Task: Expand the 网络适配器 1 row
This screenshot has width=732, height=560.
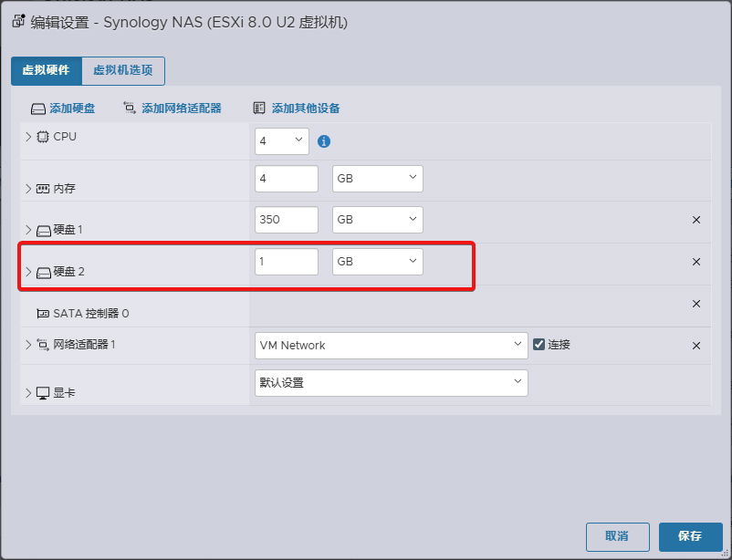Action: click(x=28, y=345)
